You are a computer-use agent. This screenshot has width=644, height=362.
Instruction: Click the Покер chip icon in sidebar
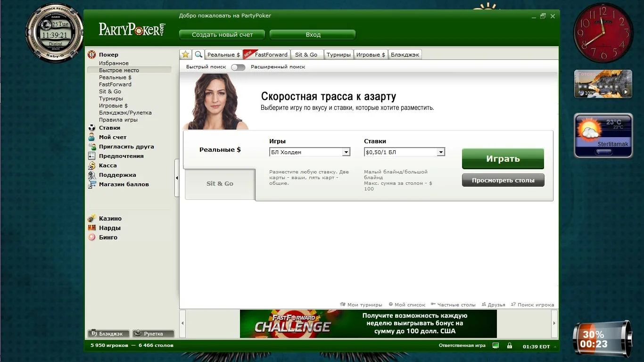click(x=91, y=55)
